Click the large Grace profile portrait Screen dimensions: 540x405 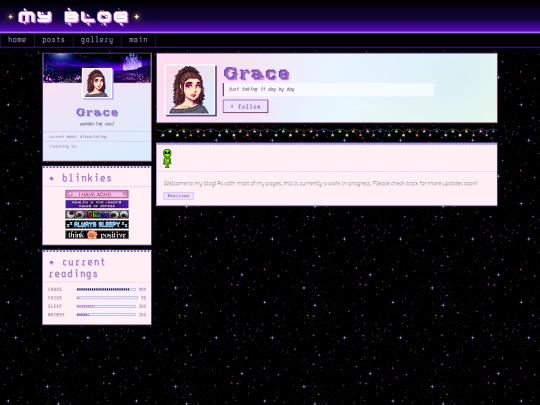point(190,90)
